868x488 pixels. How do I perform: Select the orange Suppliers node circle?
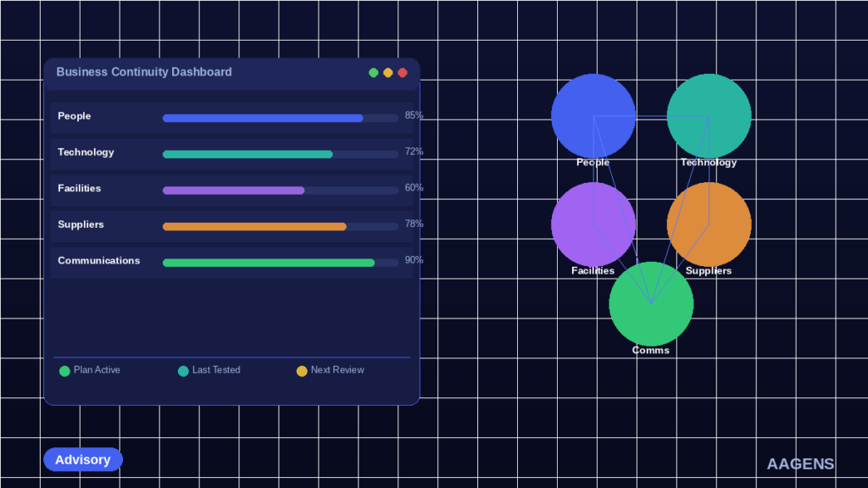click(709, 225)
